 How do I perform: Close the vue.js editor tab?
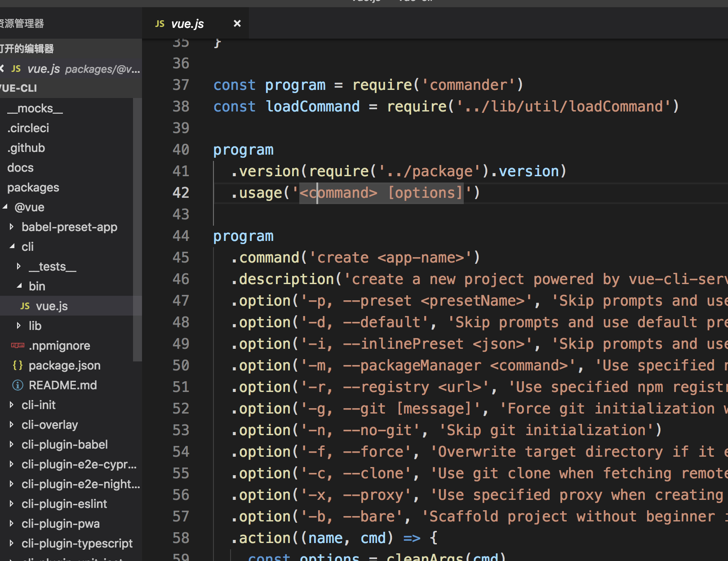tap(237, 23)
